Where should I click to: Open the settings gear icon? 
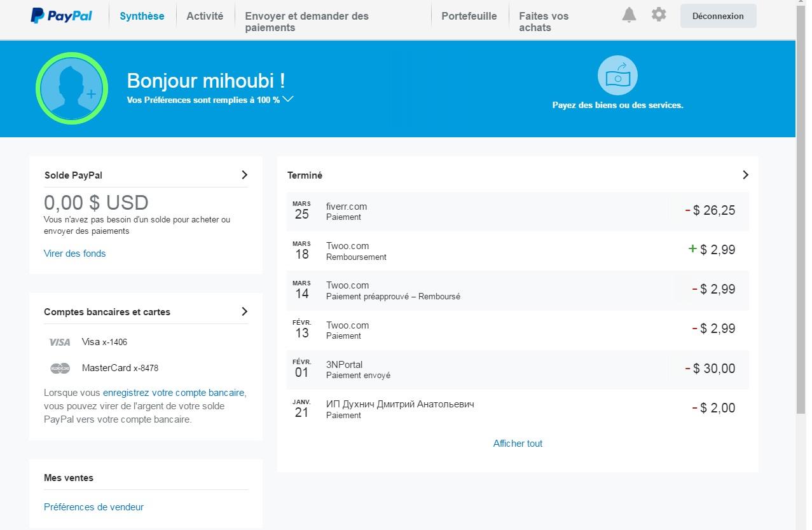coord(659,14)
